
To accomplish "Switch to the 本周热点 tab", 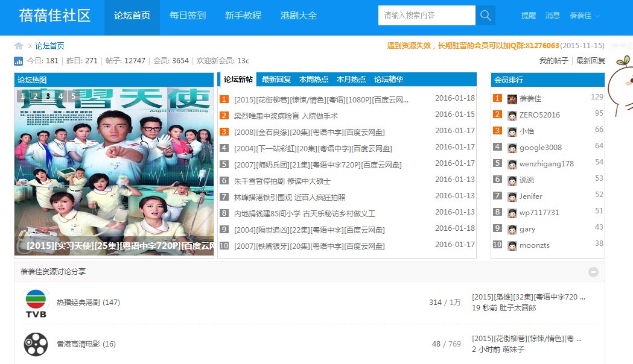I will click(x=314, y=79).
